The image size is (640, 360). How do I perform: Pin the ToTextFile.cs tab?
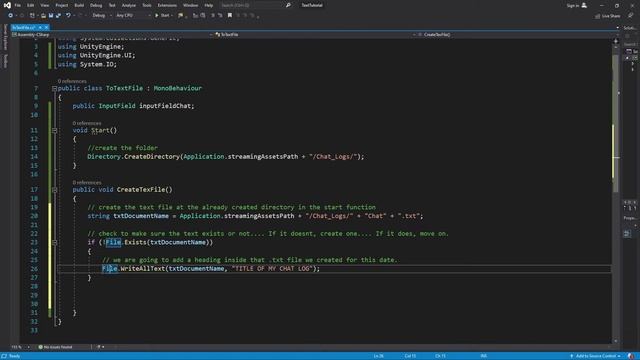pos(40,27)
